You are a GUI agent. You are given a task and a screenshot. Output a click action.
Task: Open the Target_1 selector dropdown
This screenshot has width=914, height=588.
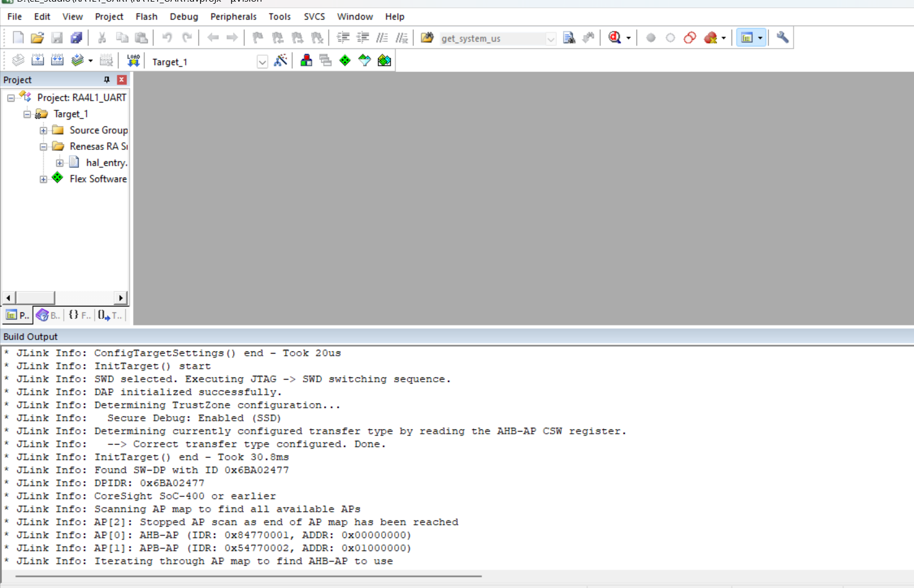pos(262,62)
